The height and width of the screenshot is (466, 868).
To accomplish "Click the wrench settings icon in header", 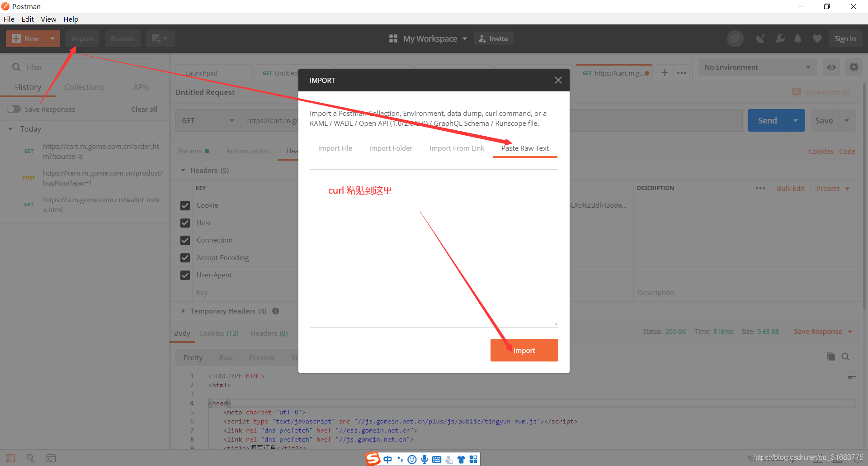I will click(x=780, y=38).
